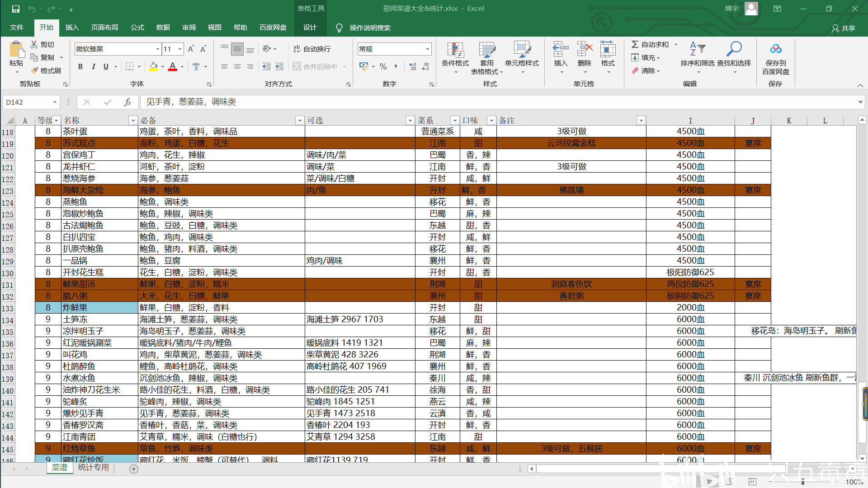868x488 pixels.
Task: Click the 合并后居中 button
Action: point(315,66)
